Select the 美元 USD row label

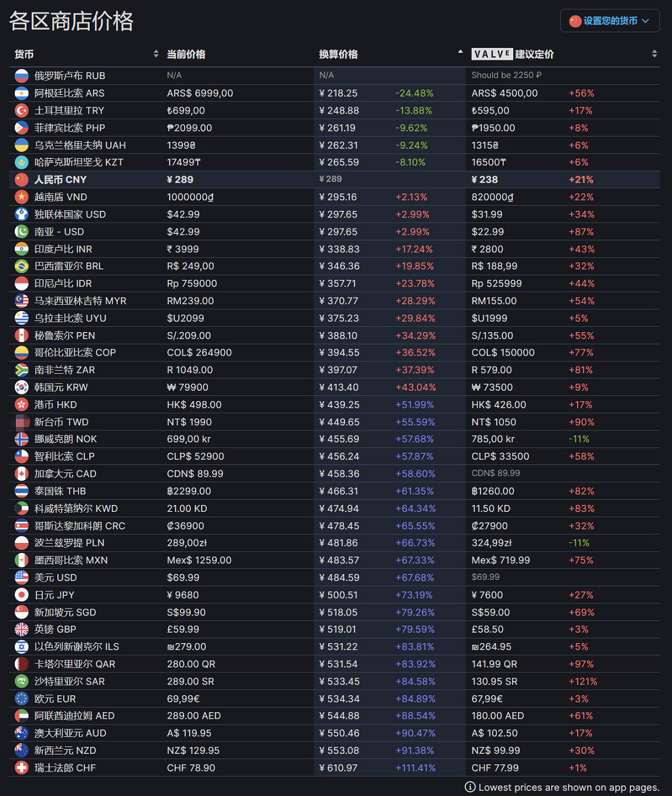(56, 578)
